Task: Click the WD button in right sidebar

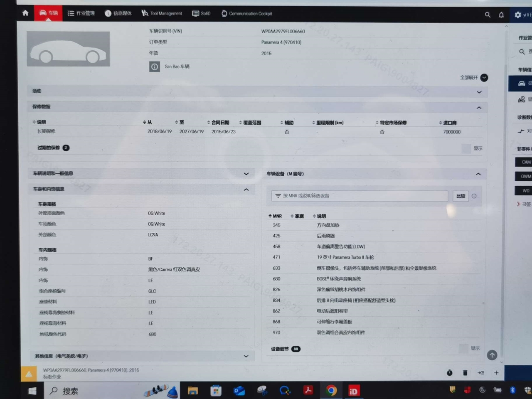Action: (x=524, y=191)
